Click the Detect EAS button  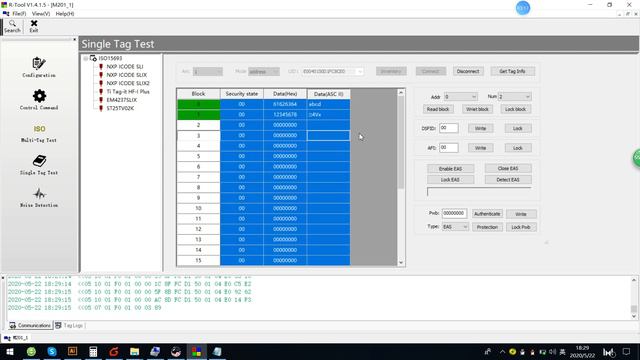(508, 180)
